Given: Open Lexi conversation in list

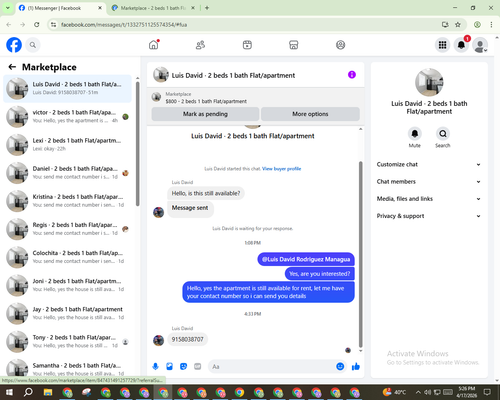Looking at the screenshot, I should click(68, 145).
